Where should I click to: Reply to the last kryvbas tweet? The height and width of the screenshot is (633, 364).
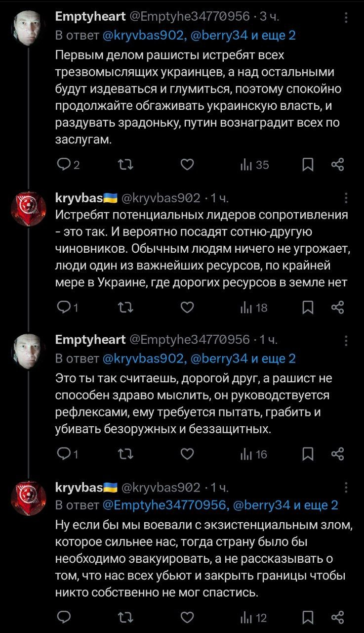(64, 617)
